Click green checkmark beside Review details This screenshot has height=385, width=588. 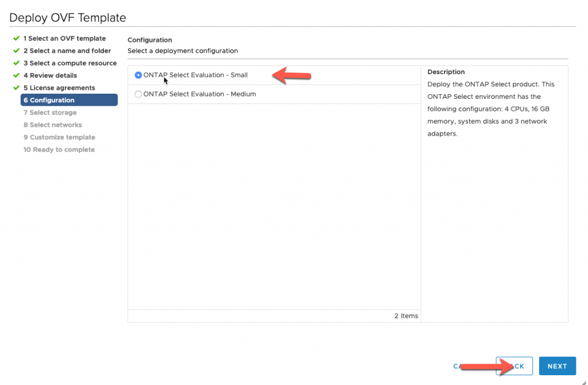[x=16, y=75]
